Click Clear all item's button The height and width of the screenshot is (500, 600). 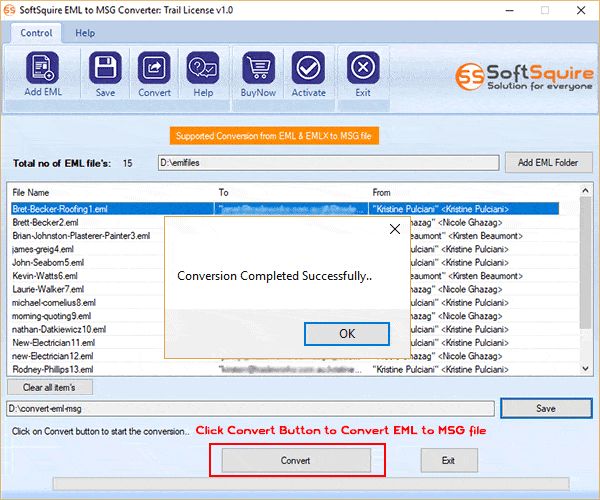[x=50, y=387]
